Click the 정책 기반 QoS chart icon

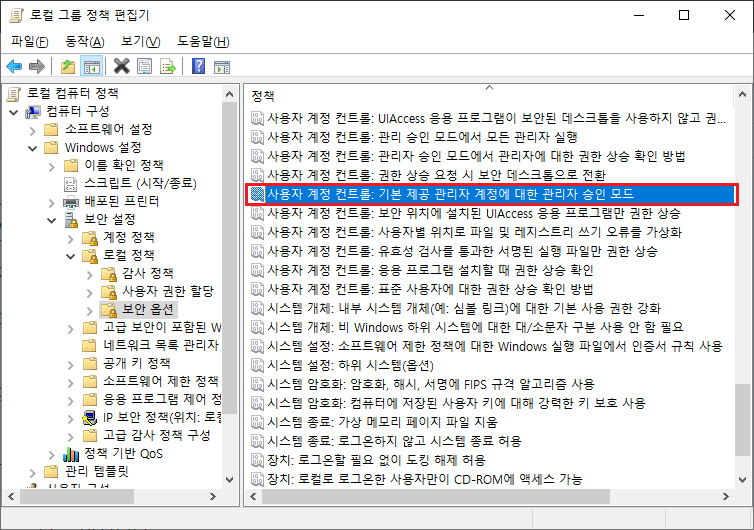click(71, 454)
